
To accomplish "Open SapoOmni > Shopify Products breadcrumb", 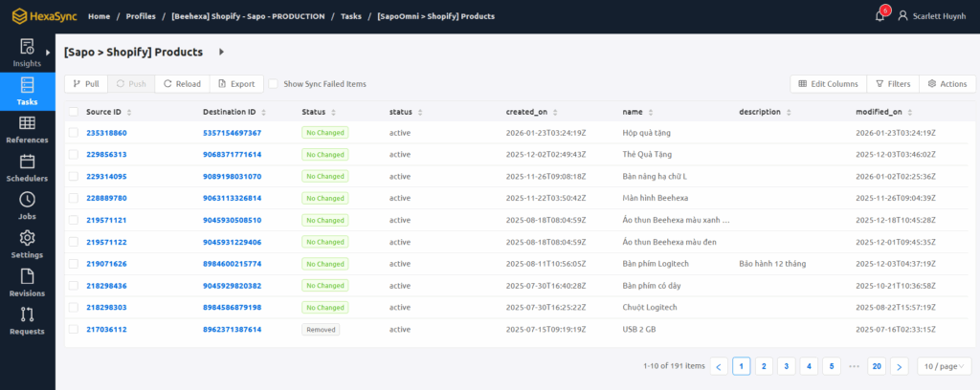I will (435, 16).
